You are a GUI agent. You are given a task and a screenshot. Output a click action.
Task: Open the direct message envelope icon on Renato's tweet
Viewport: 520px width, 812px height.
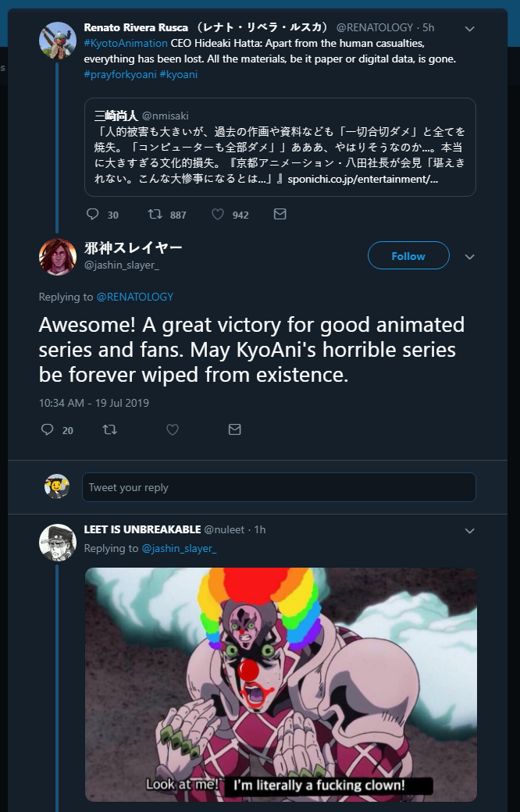point(280,214)
